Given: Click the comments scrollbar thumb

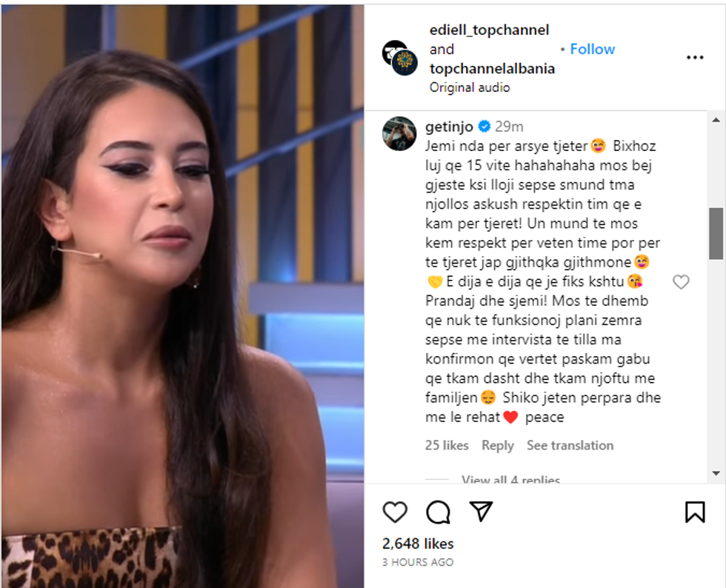Looking at the screenshot, I should 716,233.
